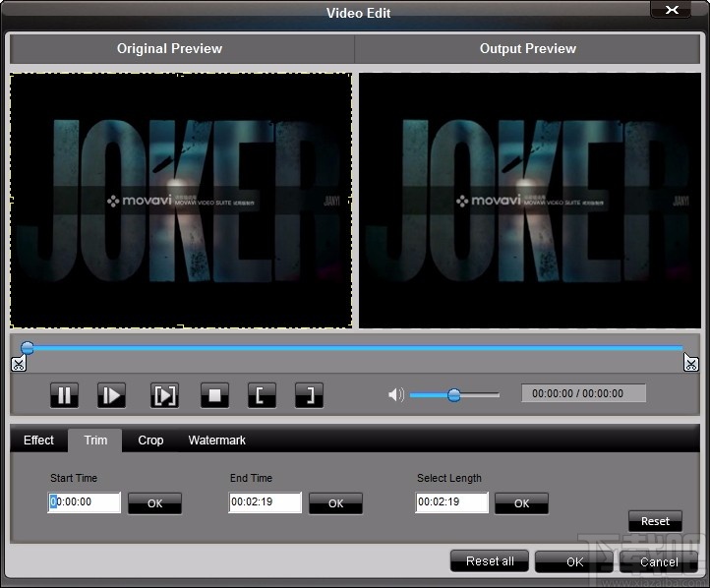Click the right scissors trim marker
Screen dimensions: 710x588
pyautogui.click(x=691, y=363)
